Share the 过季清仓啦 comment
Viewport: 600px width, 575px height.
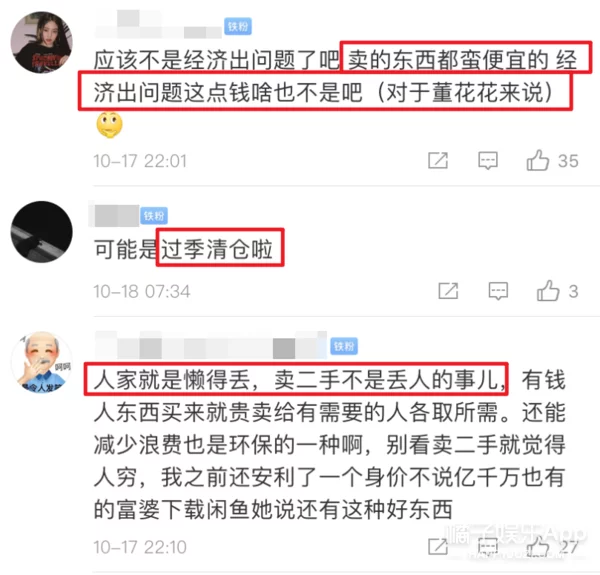[x=448, y=291]
